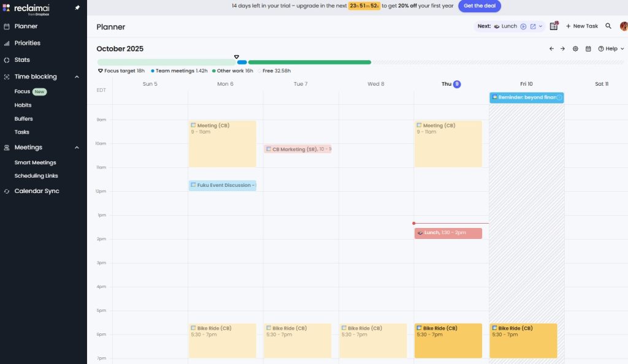
Task: Open Monday's Bike Ride (CB) event
Action: pyautogui.click(x=222, y=340)
